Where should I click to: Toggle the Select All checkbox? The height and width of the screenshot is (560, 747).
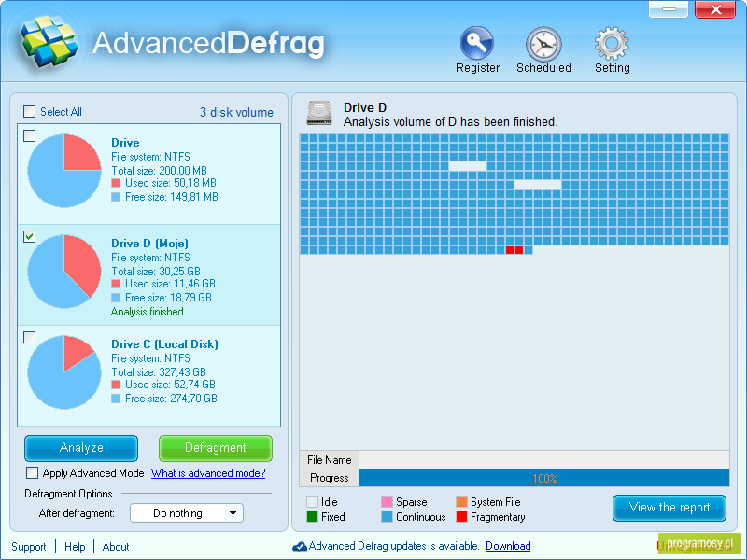[30, 111]
